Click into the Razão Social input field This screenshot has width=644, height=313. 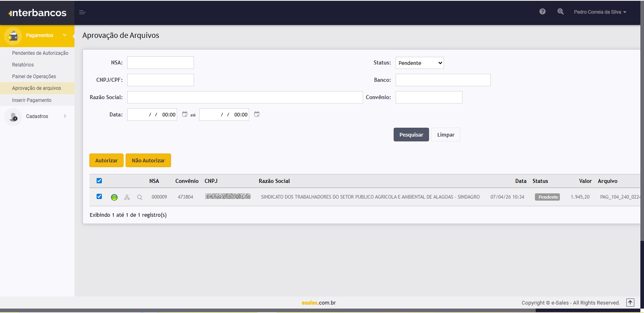click(245, 97)
